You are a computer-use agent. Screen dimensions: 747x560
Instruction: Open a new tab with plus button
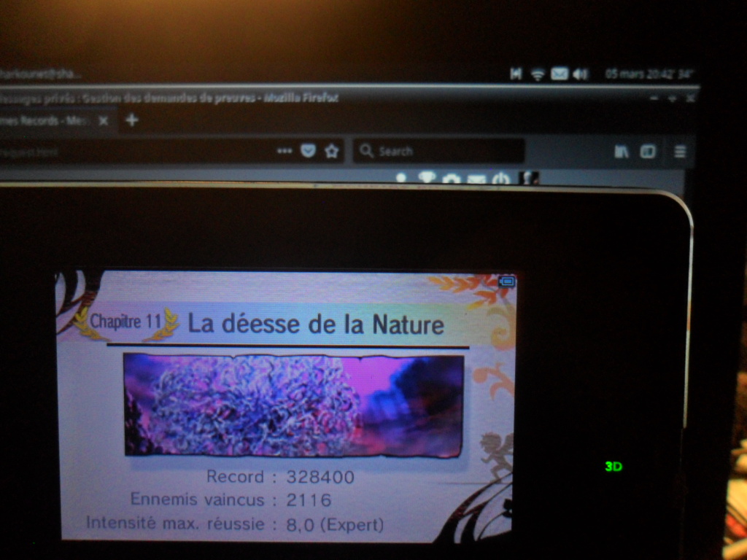(x=131, y=120)
